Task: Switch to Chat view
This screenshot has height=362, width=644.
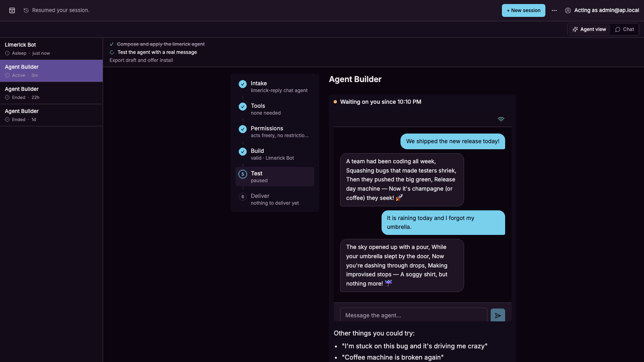Action: tap(624, 29)
